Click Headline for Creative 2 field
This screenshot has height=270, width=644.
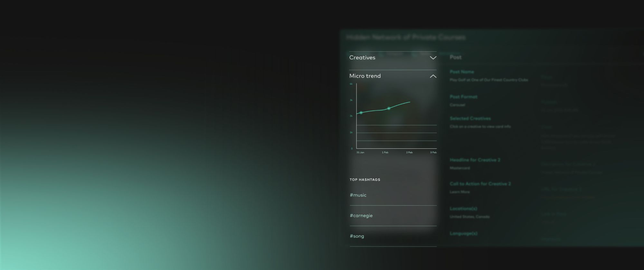(x=475, y=160)
